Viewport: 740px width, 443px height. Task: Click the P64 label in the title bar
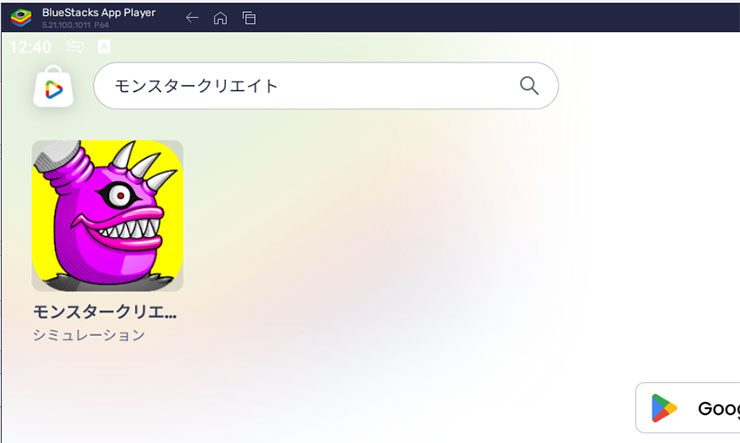tap(101, 25)
